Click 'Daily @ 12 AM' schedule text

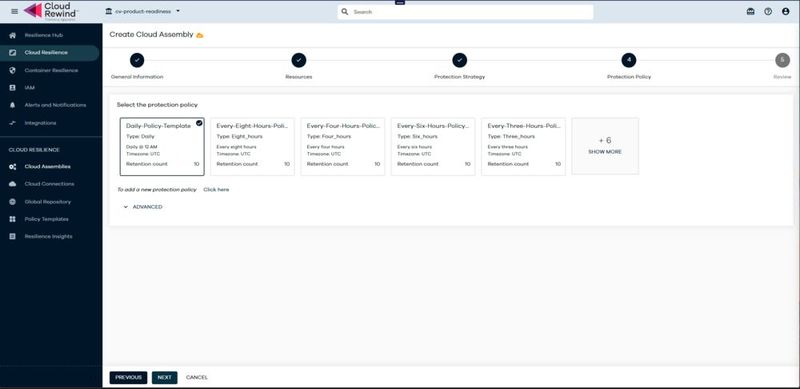click(x=142, y=147)
